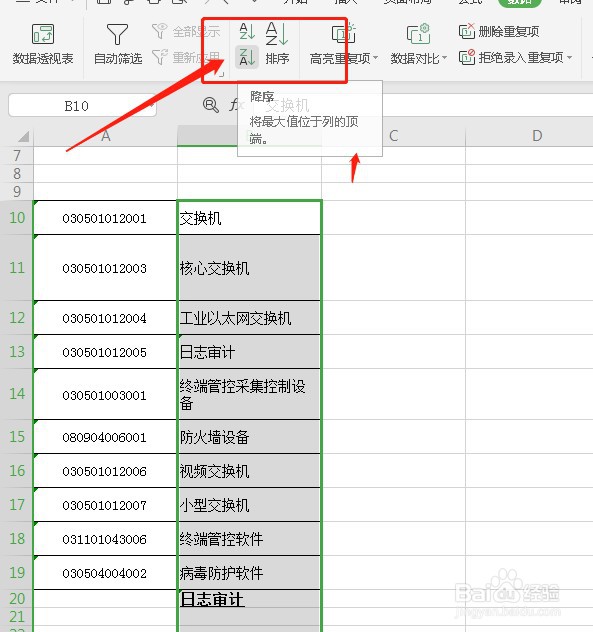The image size is (593, 632).
Task: Click the 全部显示 show all option
Action: (186, 31)
